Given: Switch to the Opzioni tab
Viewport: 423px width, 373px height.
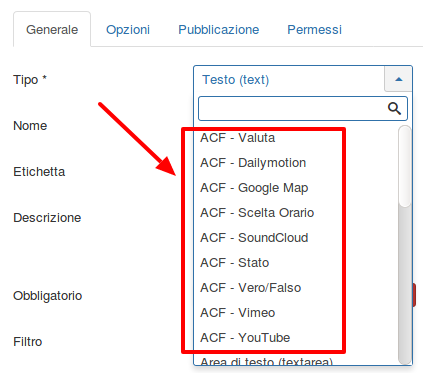Looking at the screenshot, I should 128,30.
